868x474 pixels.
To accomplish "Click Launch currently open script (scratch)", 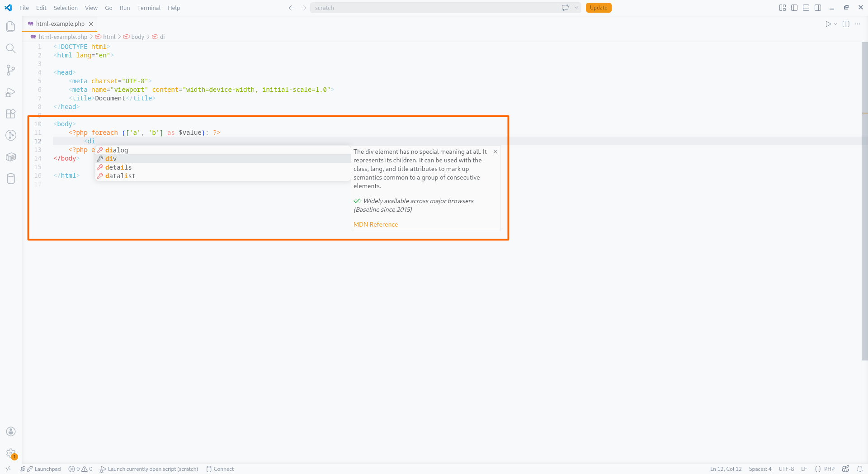I will (x=149, y=469).
